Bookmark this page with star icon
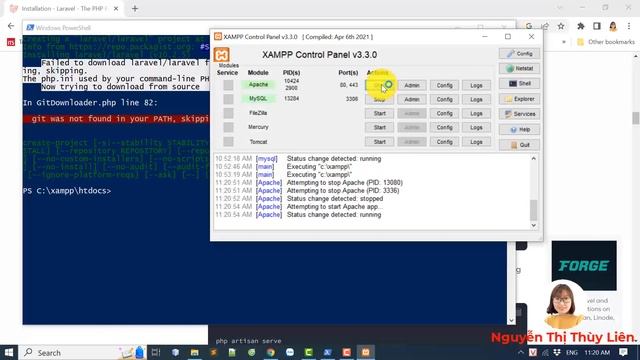The image size is (640, 360). pos(561,26)
